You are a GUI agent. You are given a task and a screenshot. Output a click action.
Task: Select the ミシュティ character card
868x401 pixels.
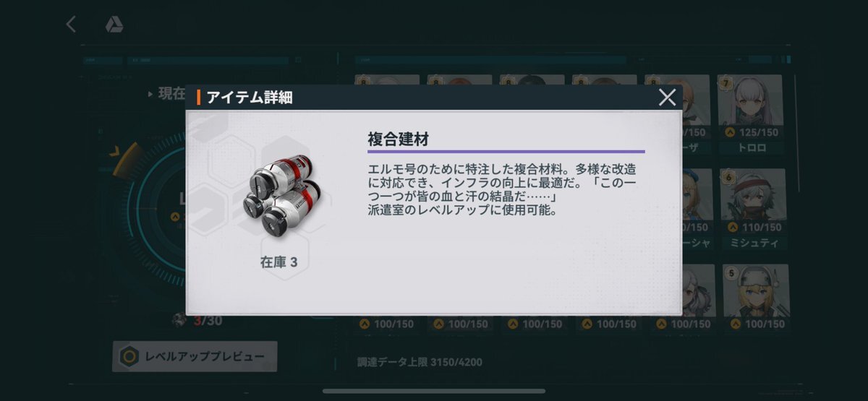click(753, 210)
